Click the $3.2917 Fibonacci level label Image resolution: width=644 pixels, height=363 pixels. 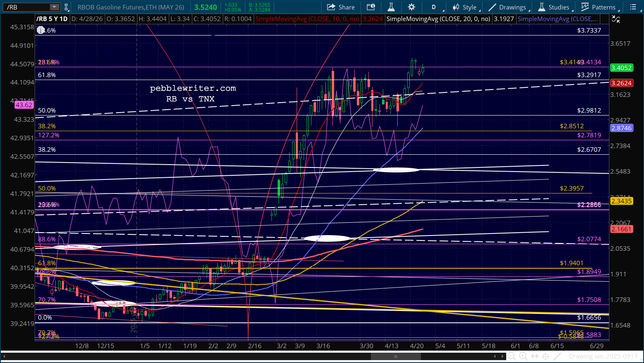[x=589, y=75]
